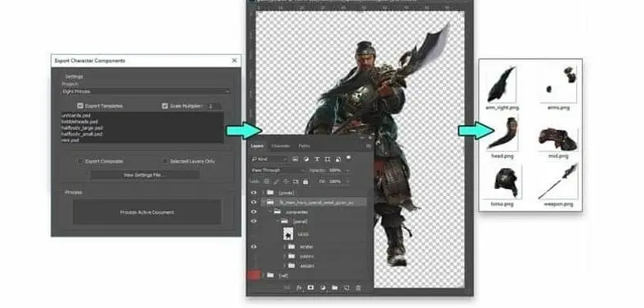Select the arms.png thumbnail

559,84
